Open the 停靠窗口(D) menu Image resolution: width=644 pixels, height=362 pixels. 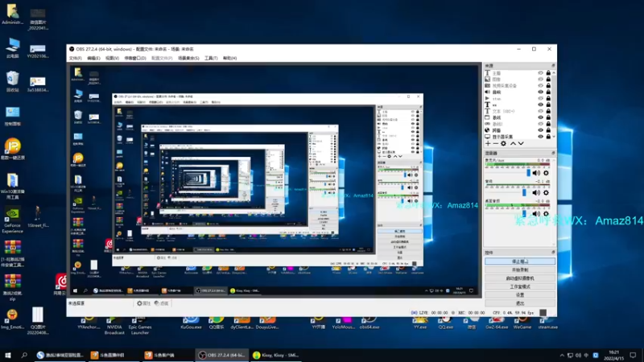tap(135, 58)
